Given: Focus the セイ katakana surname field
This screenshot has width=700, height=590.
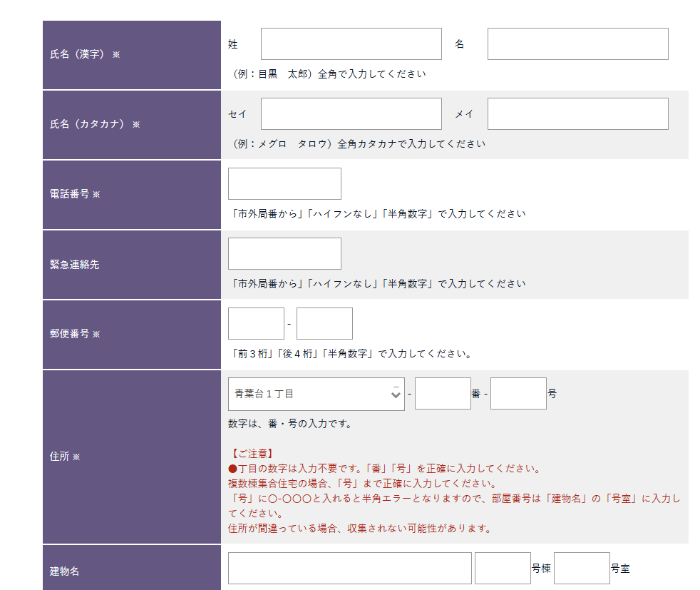Looking at the screenshot, I should [351, 114].
